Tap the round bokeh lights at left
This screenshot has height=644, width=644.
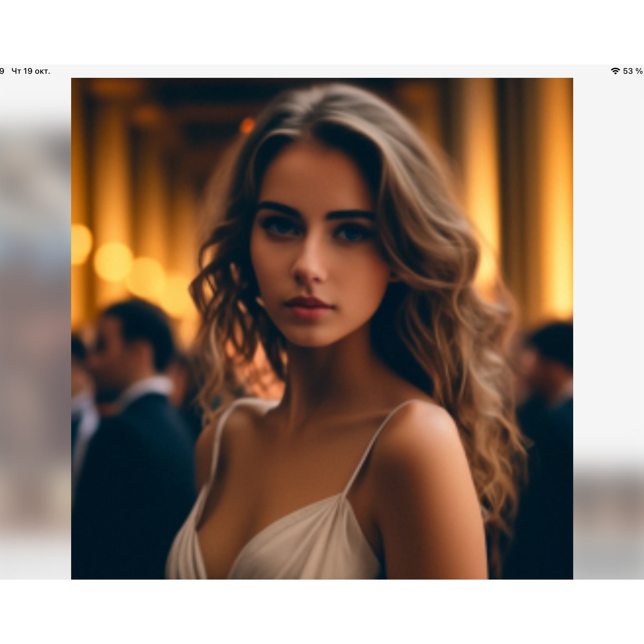114,262
